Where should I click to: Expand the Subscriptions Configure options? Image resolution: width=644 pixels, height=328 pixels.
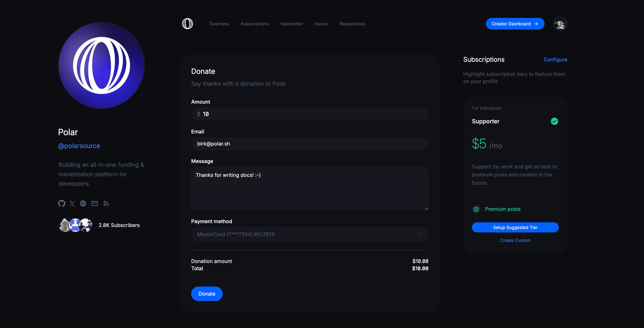556,59
